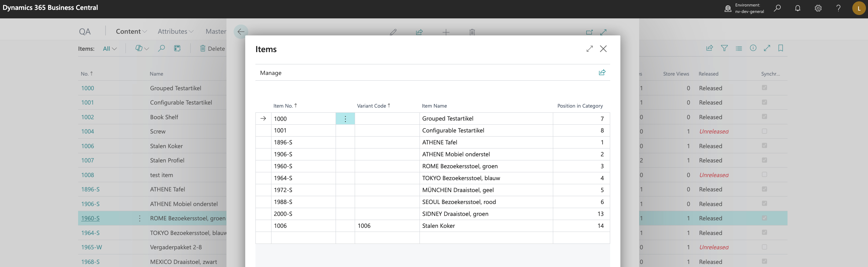
Task: Click the QA profile label
Action: [x=85, y=32]
